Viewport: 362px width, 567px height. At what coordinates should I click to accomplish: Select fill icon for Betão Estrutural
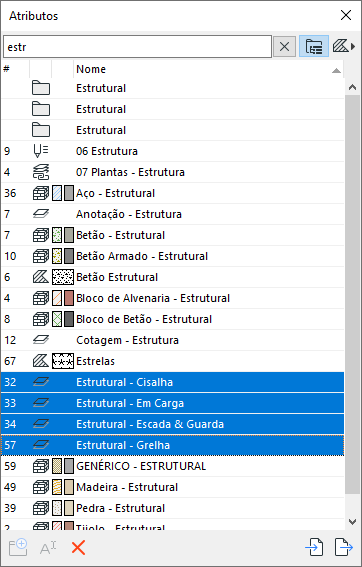[41, 277]
